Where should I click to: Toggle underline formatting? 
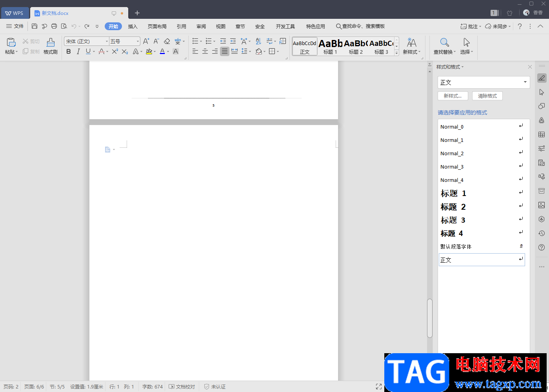click(88, 51)
